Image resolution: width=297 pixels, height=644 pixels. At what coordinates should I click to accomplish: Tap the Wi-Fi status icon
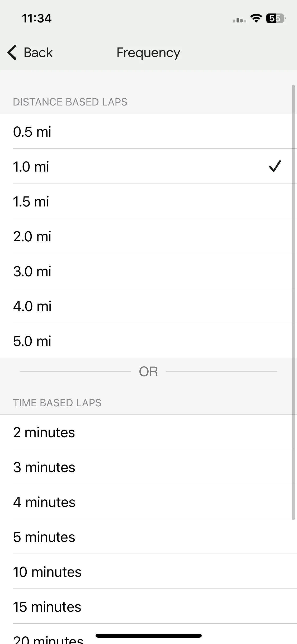click(x=256, y=18)
